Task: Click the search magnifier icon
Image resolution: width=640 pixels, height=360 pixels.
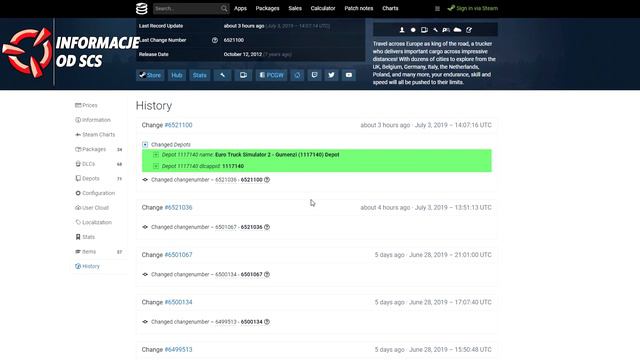Action: click(x=224, y=9)
